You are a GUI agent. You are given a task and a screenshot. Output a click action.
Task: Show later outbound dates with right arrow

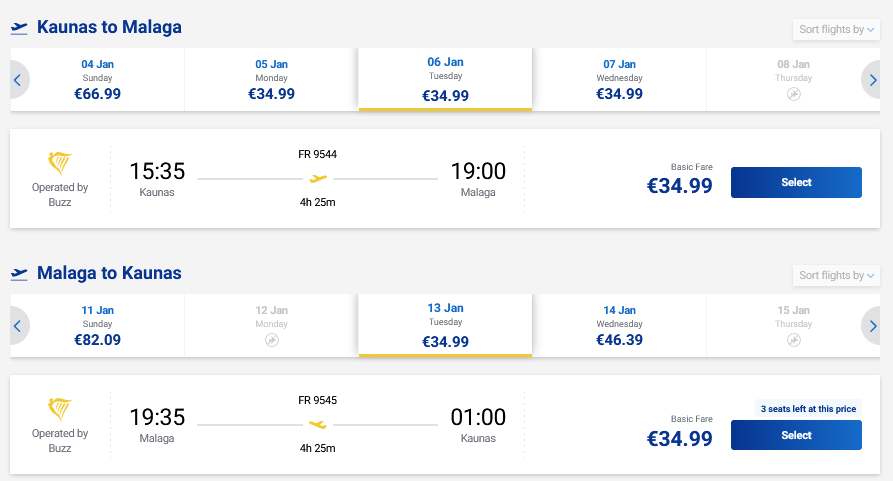pyautogui.click(x=873, y=80)
